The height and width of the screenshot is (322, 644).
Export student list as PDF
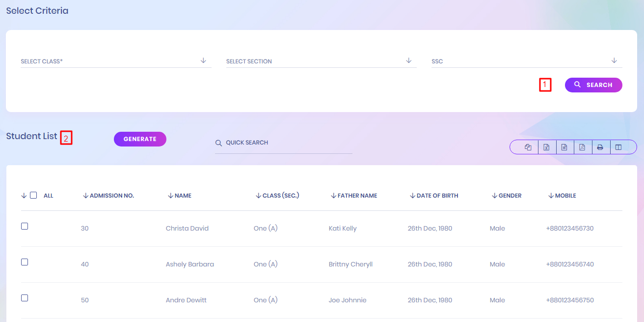pyautogui.click(x=582, y=147)
